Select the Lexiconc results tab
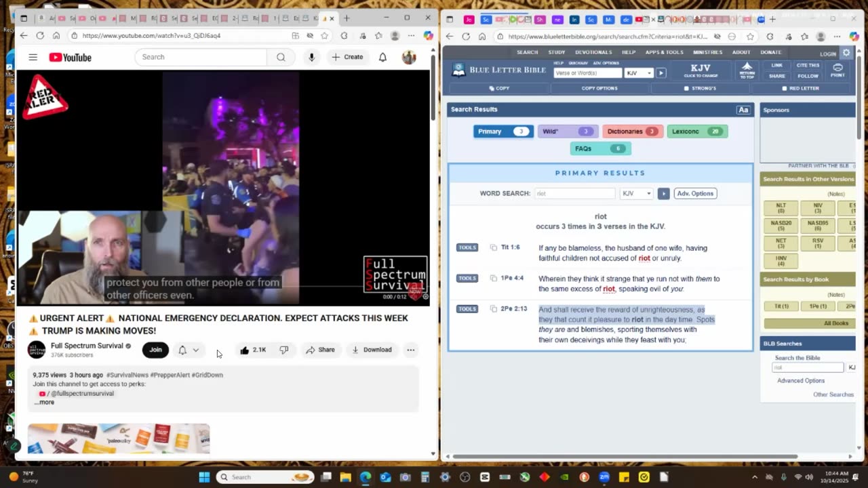Image resolution: width=868 pixels, height=488 pixels. [697, 131]
